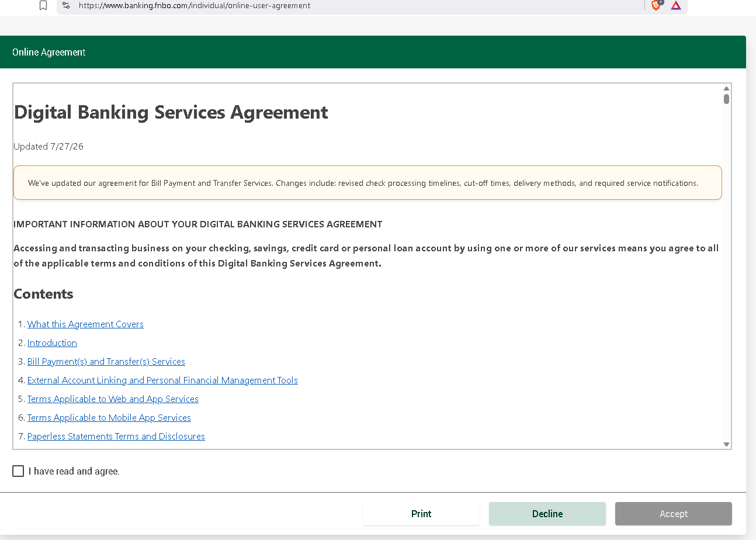Click the Decline button
756x540 pixels.
point(547,514)
